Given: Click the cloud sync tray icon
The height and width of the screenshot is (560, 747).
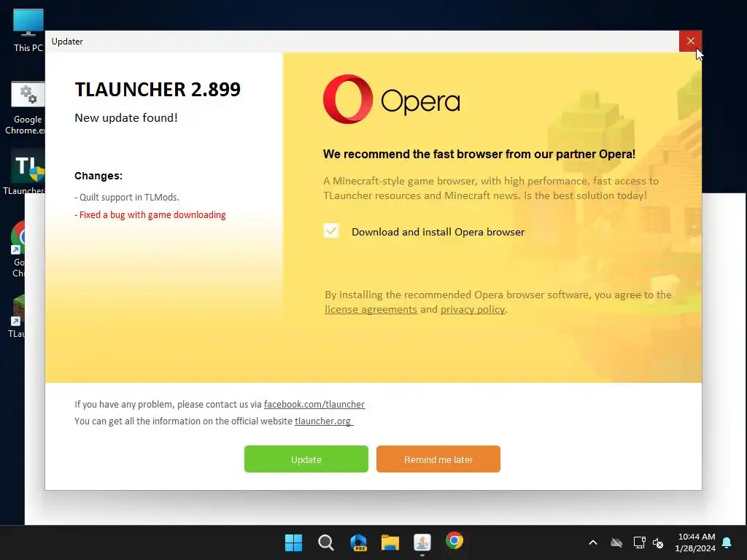Looking at the screenshot, I should point(616,542).
